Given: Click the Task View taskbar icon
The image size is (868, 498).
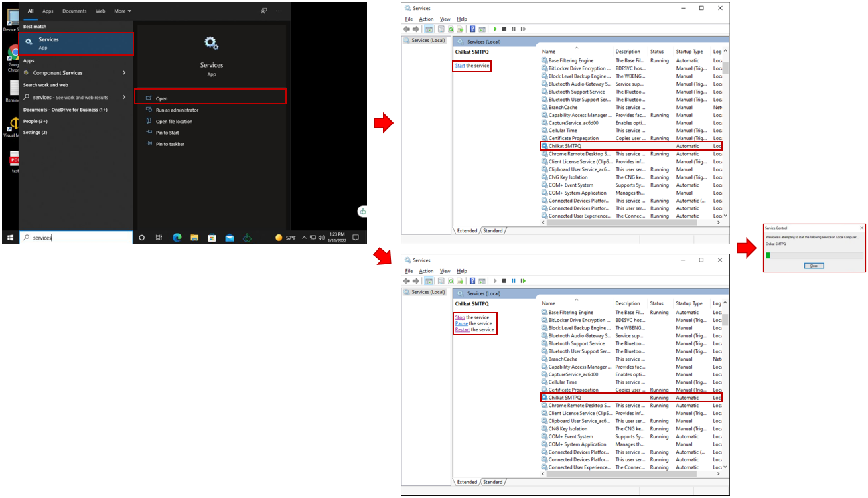Looking at the screenshot, I should (159, 238).
